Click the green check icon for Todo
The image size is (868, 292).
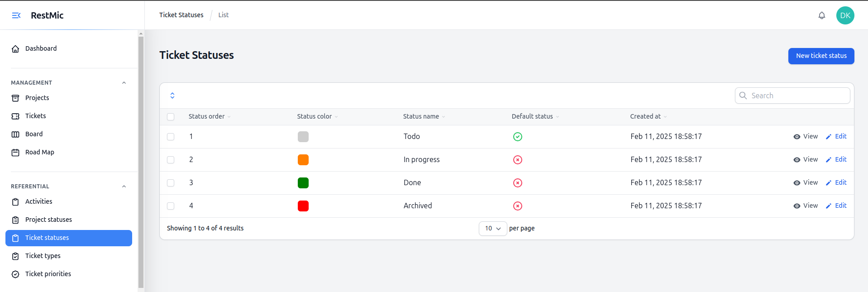517,137
